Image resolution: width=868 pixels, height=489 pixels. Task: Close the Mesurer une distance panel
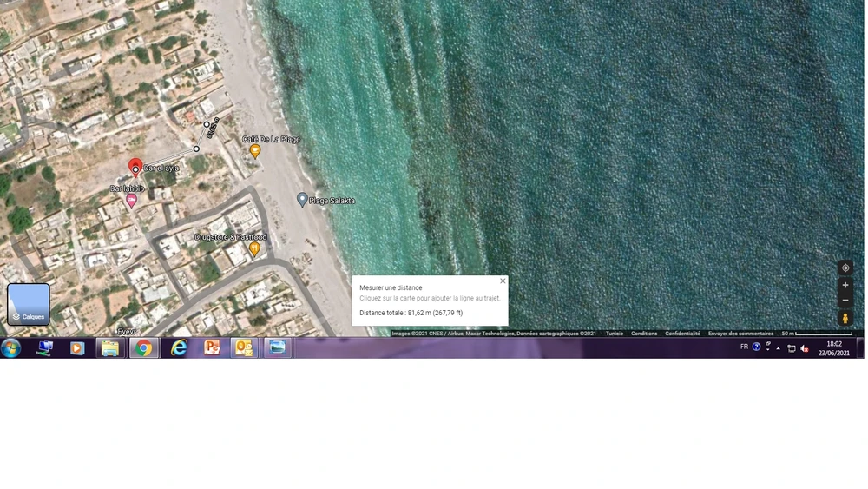coord(503,281)
